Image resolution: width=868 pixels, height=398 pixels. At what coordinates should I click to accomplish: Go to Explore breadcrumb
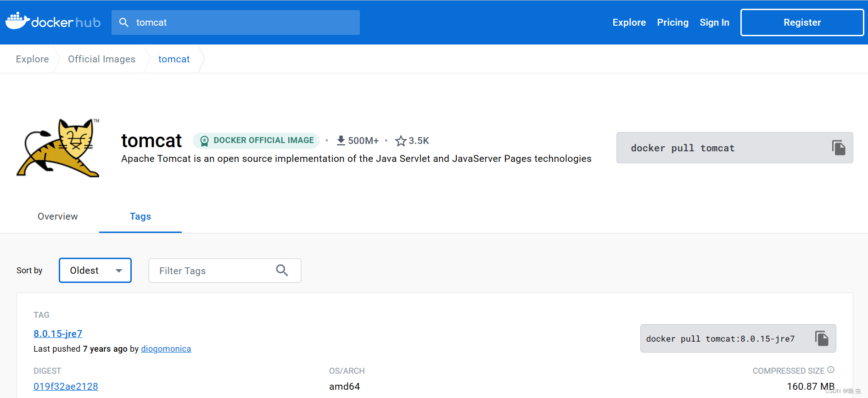coord(32,59)
